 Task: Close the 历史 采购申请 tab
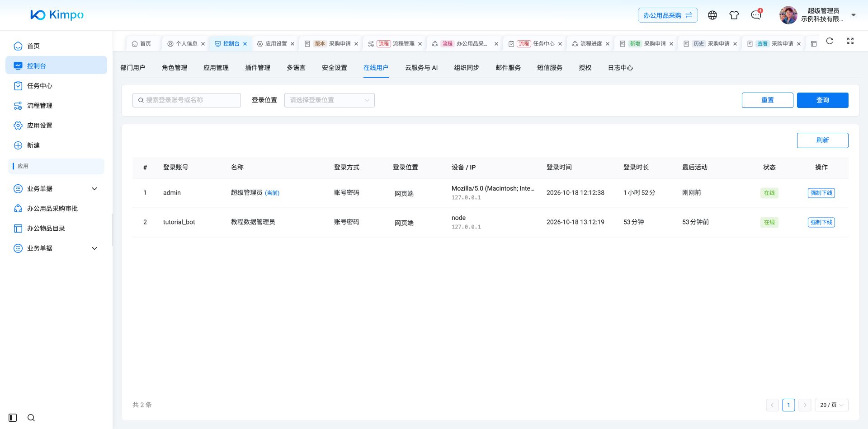[x=735, y=44]
